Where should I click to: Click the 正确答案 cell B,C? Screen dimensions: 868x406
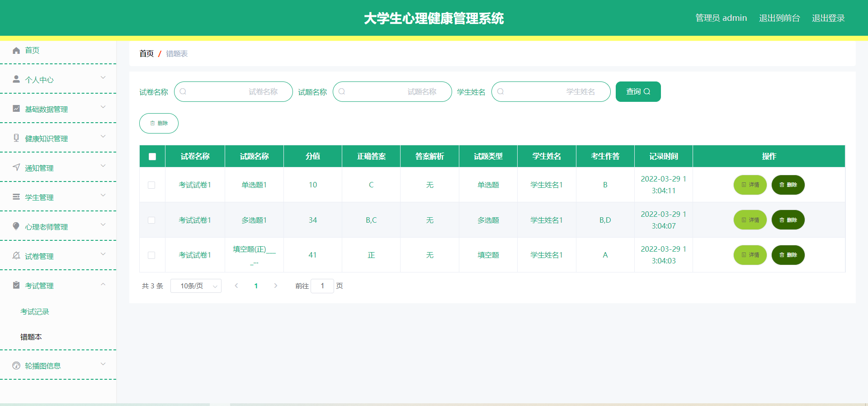tap(371, 220)
